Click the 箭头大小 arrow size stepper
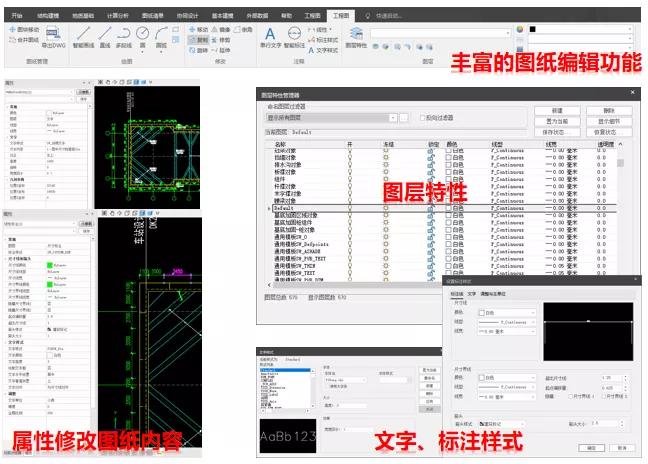This screenshot has height=464, width=648. (x=622, y=424)
